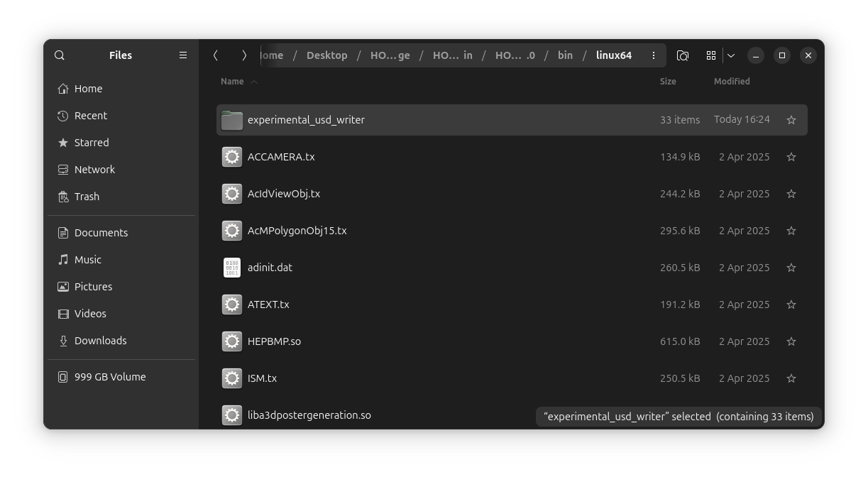Open the Trash from the sidebar

tap(87, 197)
